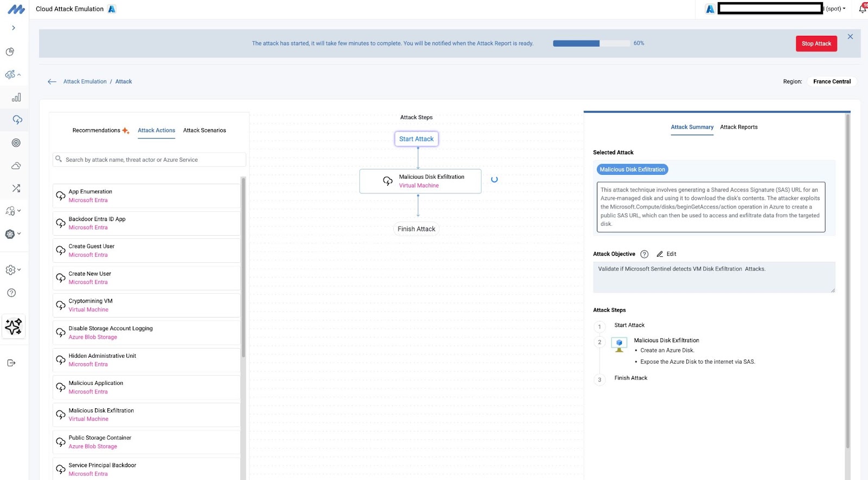Expand the Kubernetes wheel sidebar menu
Image resolution: width=868 pixels, height=480 pixels.
(13, 234)
